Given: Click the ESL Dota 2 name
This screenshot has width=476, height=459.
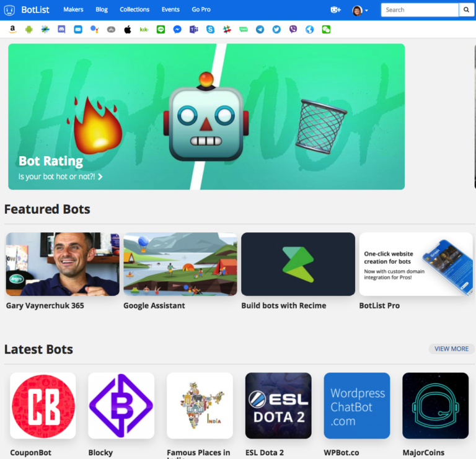Looking at the screenshot, I should [265, 453].
